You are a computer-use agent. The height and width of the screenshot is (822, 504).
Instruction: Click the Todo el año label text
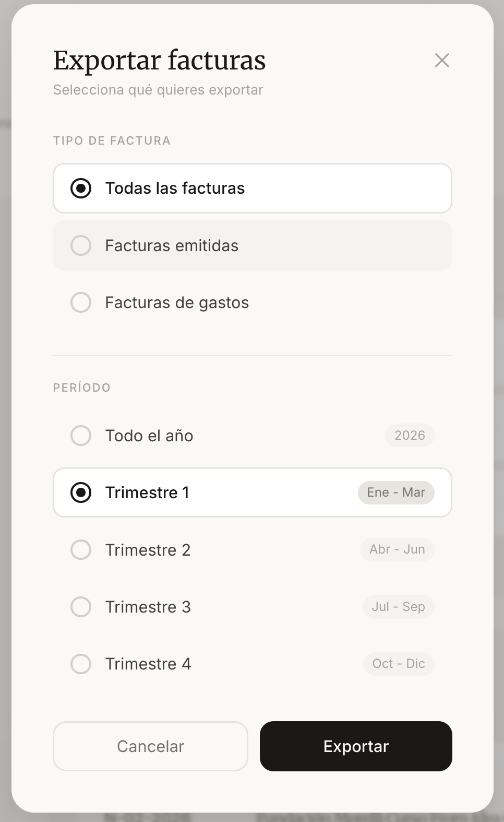(149, 436)
